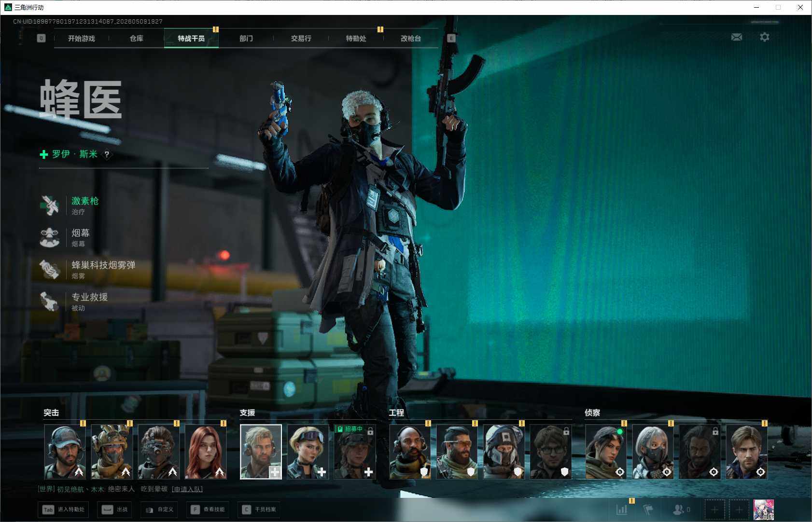Image resolution: width=812 pixels, height=522 pixels.
Task: Click the Q key icon before 开始游戏
Action: [41, 38]
